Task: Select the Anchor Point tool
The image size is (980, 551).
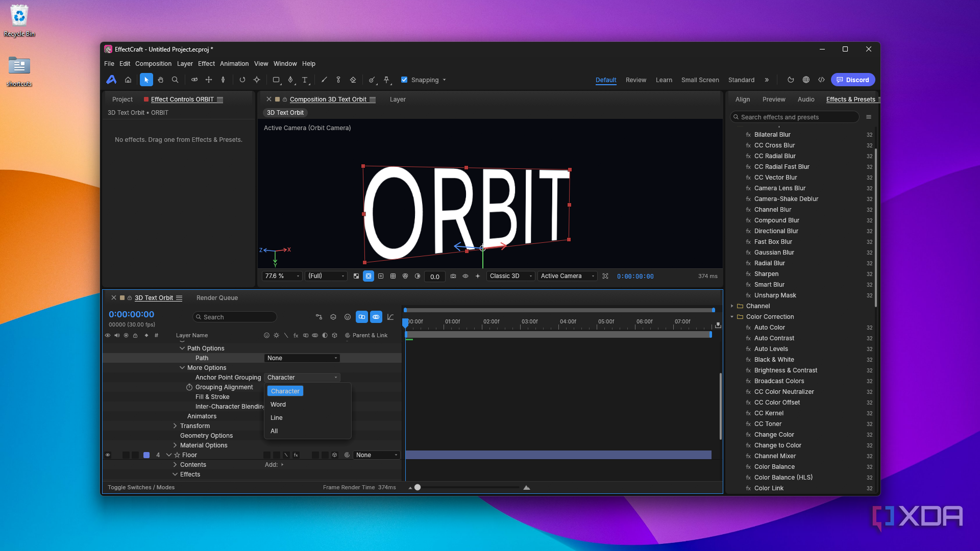Action: coord(257,80)
